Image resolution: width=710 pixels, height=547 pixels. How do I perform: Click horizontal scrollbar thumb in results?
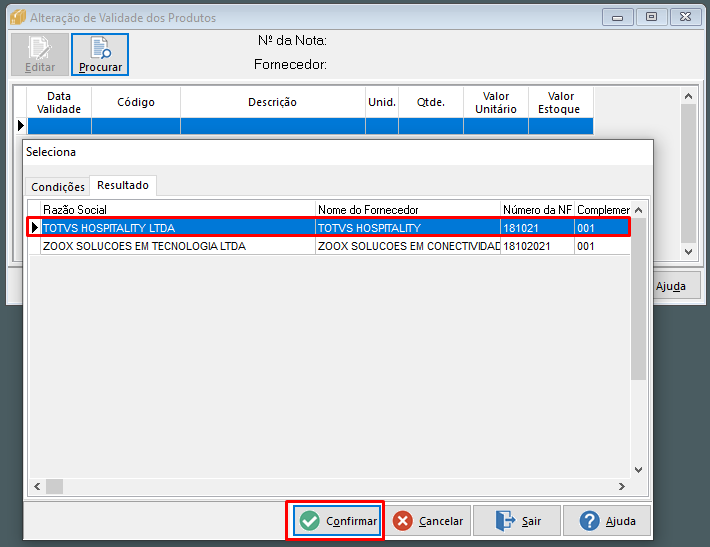click(54, 486)
